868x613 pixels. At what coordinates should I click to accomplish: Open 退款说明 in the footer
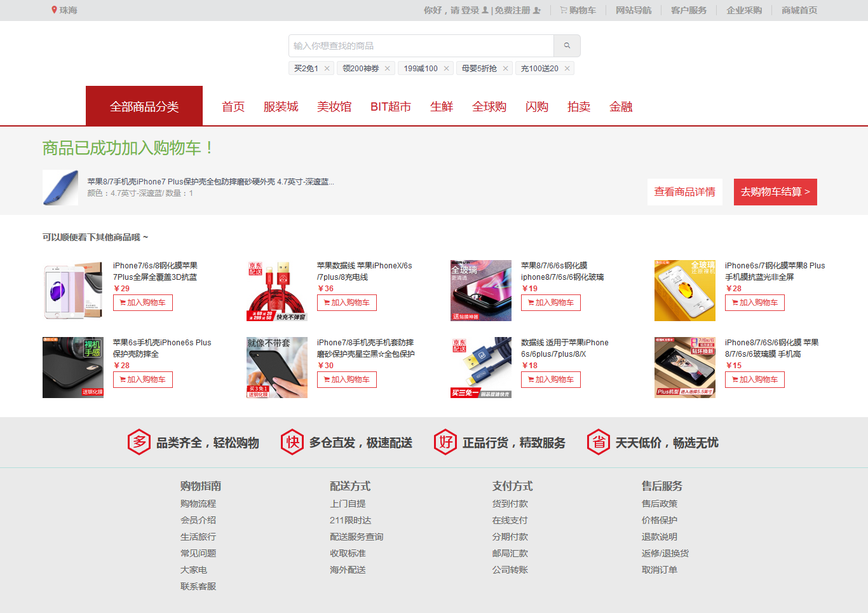click(660, 537)
